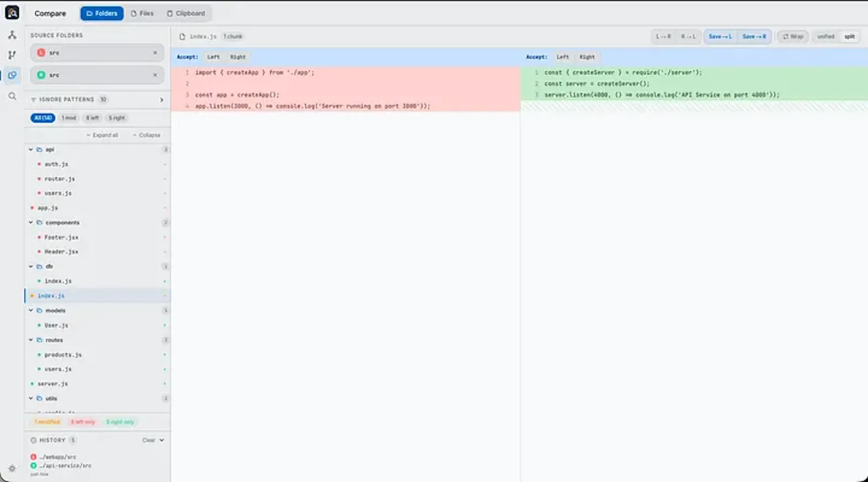Image resolution: width=868 pixels, height=482 pixels.
Task: Expand the Ignore Patterns section arrow
Action: pyautogui.click(x=162, y=100)
